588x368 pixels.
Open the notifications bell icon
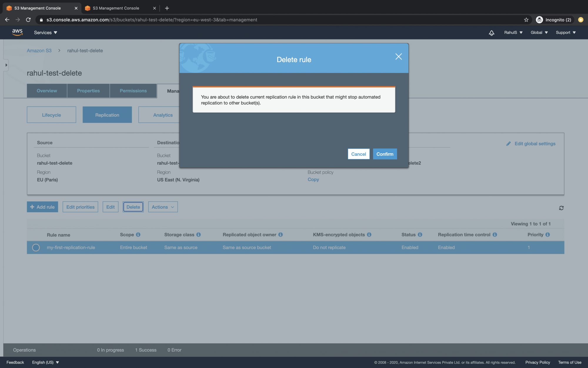pos(491,33)
